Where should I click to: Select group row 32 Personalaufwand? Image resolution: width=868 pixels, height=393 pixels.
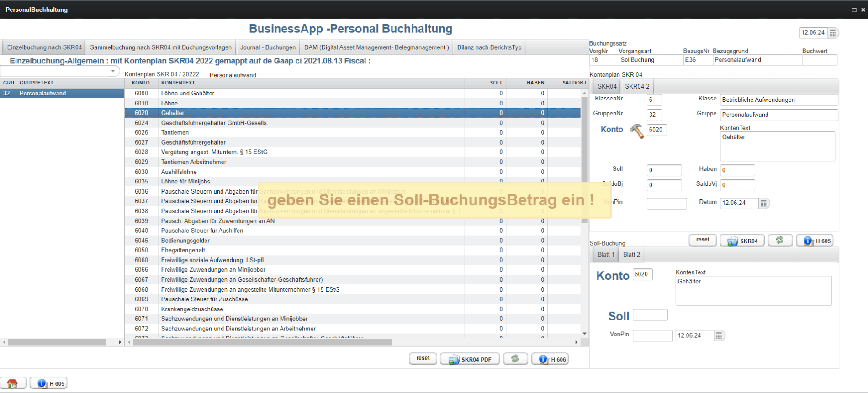[x=62, y=93]
